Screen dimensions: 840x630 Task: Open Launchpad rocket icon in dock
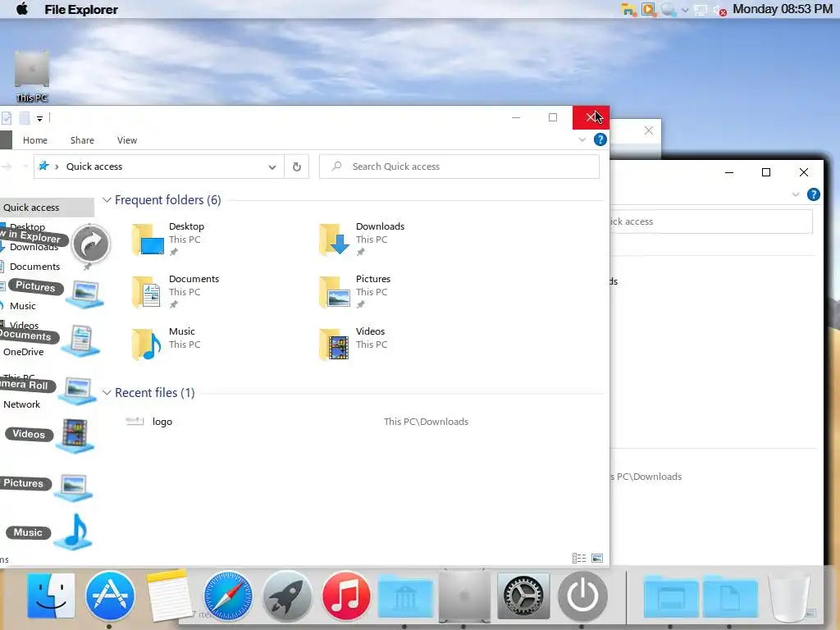point(286,596)
